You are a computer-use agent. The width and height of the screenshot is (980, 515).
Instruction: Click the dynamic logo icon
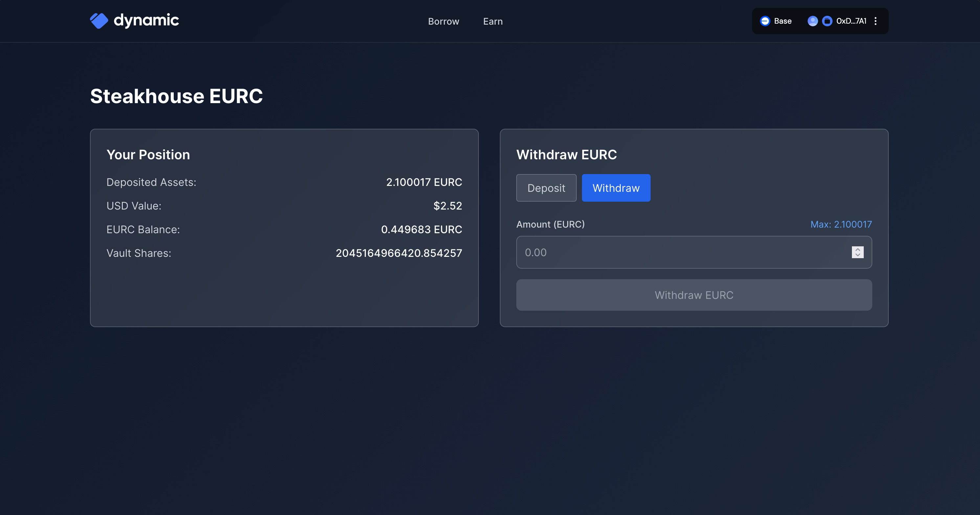(x=99, y=21)
